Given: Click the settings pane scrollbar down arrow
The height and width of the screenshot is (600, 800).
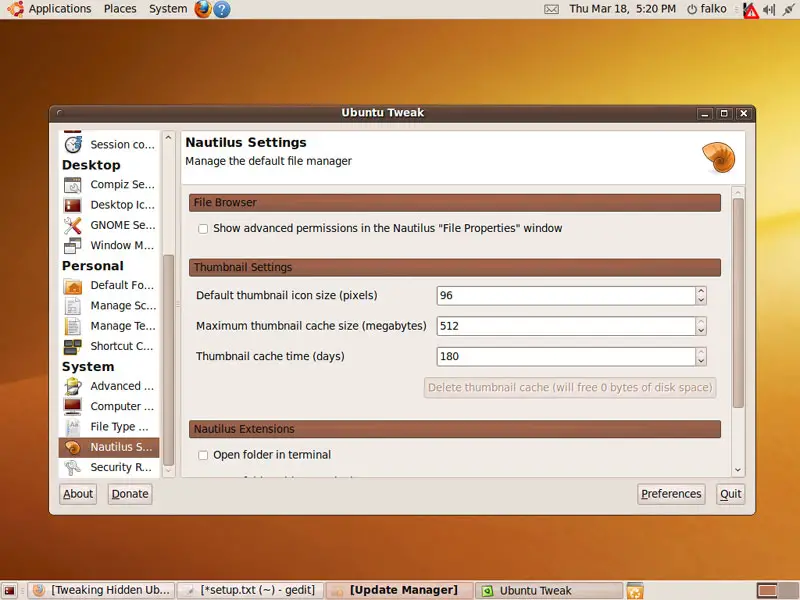Looking at the screenshot, I should coord(738,470).
